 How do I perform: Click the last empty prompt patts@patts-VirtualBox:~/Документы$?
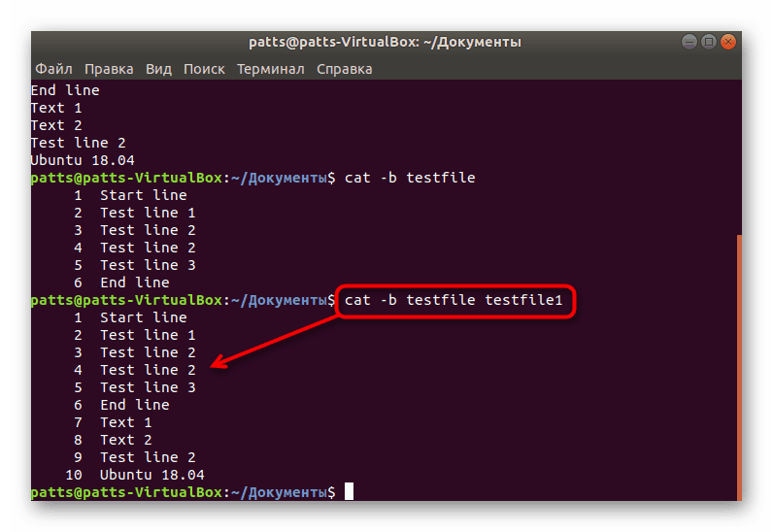click(x=183, y=492)
